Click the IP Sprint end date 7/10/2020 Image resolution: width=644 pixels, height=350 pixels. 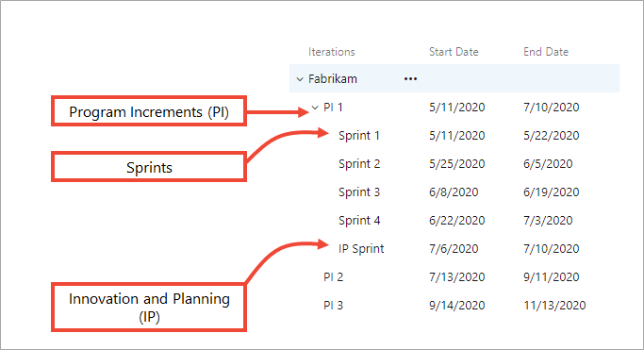click(552, 248)
